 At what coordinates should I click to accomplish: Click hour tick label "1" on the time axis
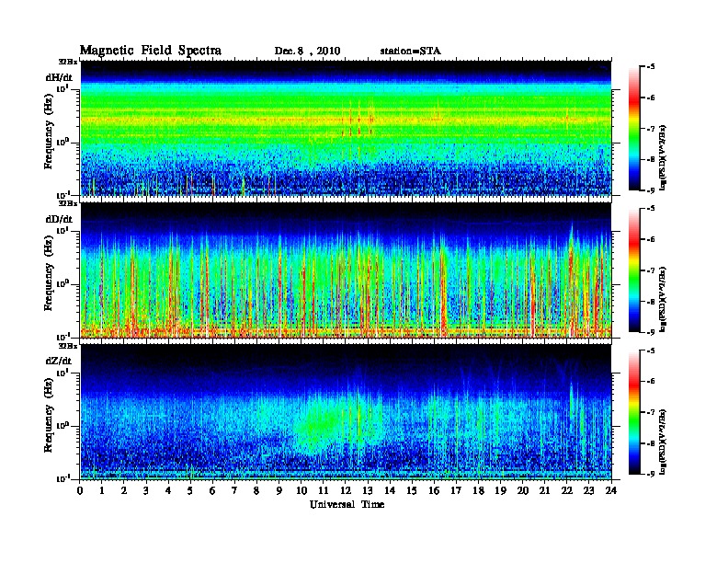(102, 491)
